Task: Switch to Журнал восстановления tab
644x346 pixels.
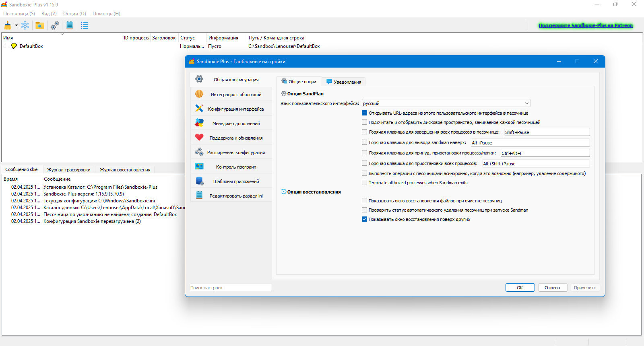Action: point(125,170)
